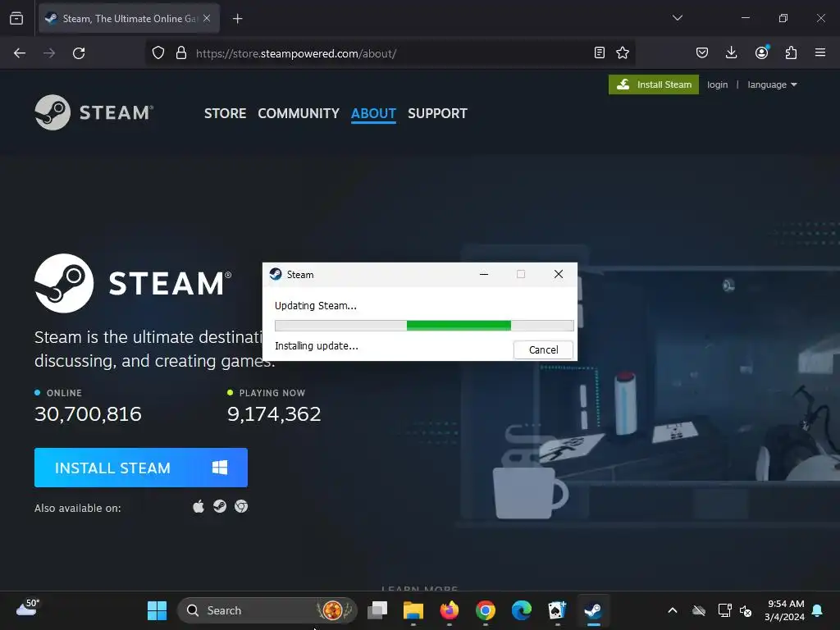Toggle reader view icon

click(x=600, y=52)
